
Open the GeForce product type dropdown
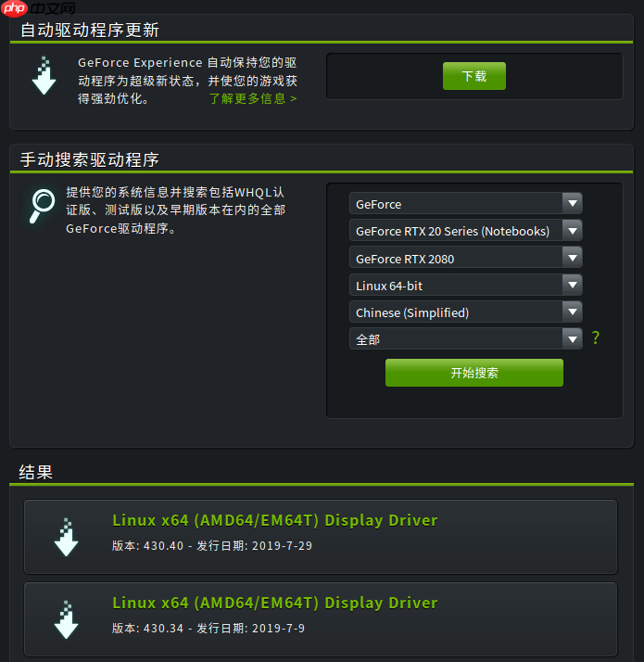point(466,204)
